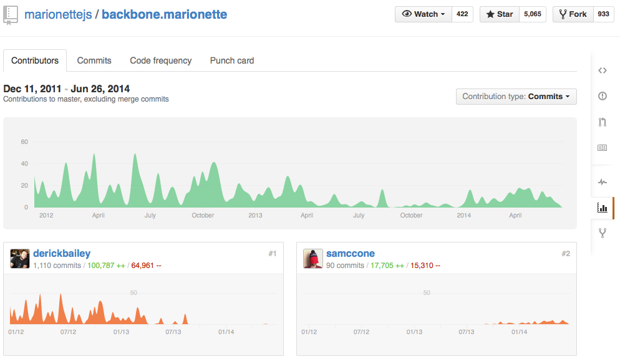The width and height of the screenshot is (620, 364).
Task: Open the Network fork sidebar icon
Action: [602, 233]
